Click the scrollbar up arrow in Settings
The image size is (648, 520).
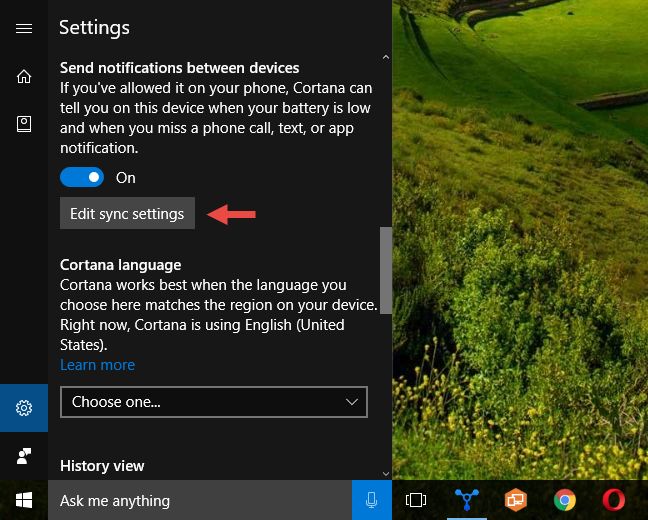(x=386, y=57)
